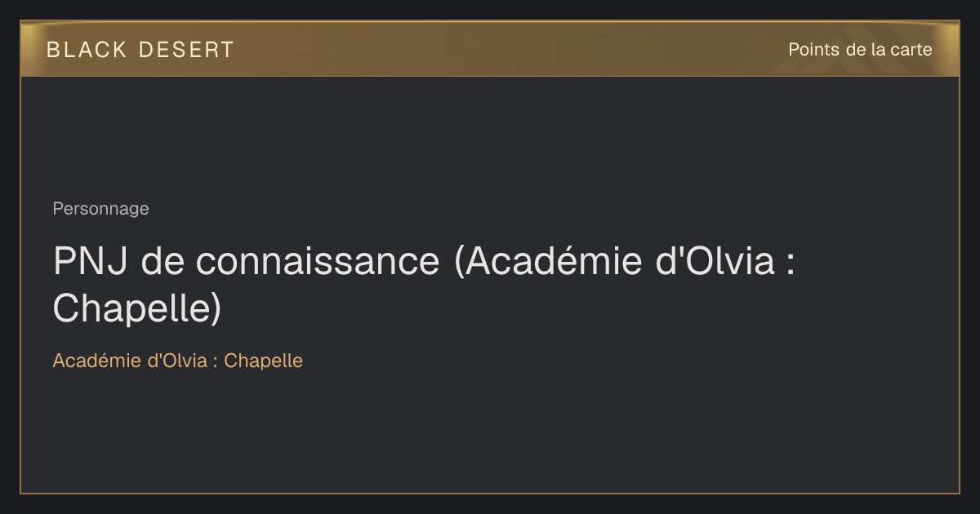Select the Personnage category label
Screen dimensions: 980x514
(100, 209)
